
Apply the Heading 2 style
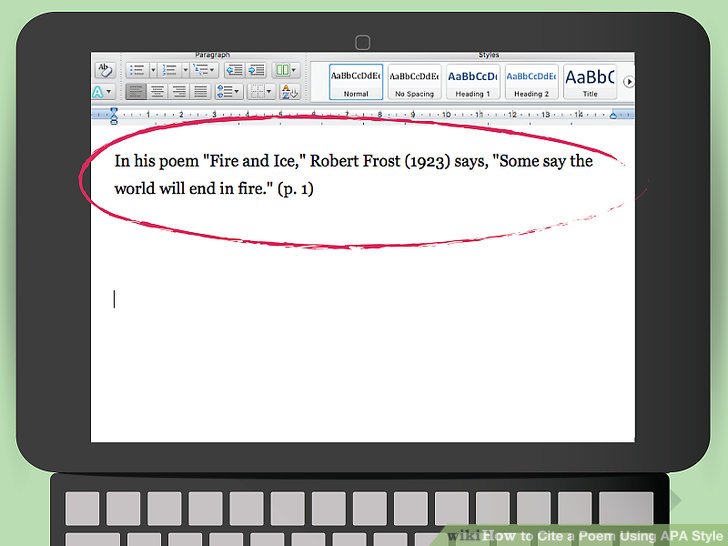coord(531,82)
